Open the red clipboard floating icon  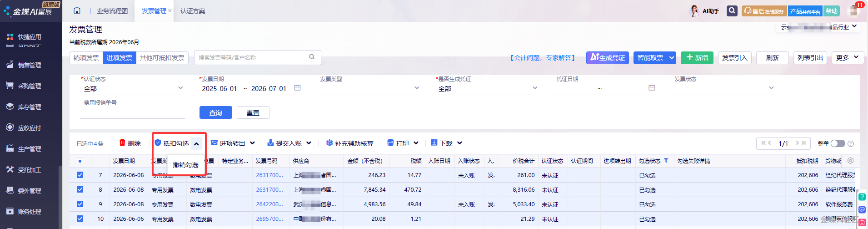(x=862, y=223)
